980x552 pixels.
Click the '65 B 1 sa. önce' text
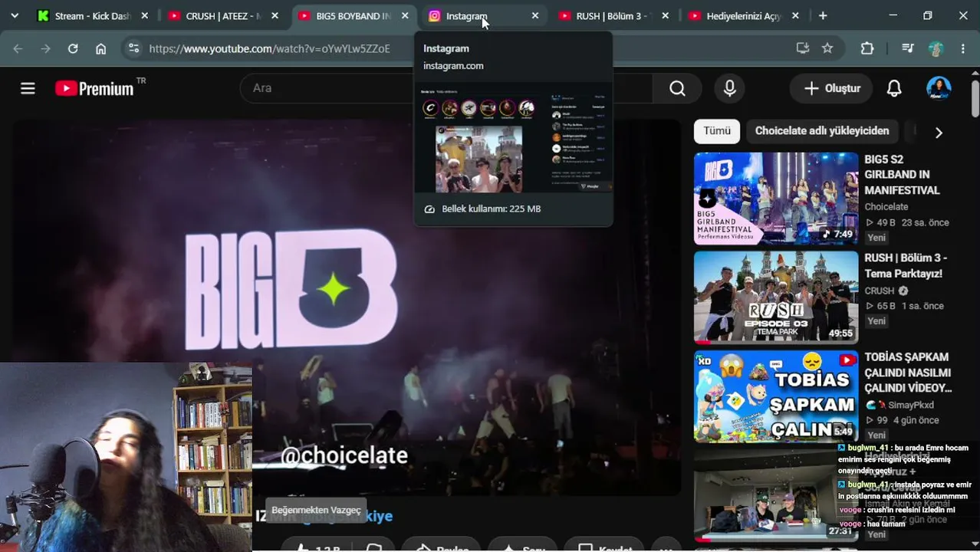coord(905,306)
